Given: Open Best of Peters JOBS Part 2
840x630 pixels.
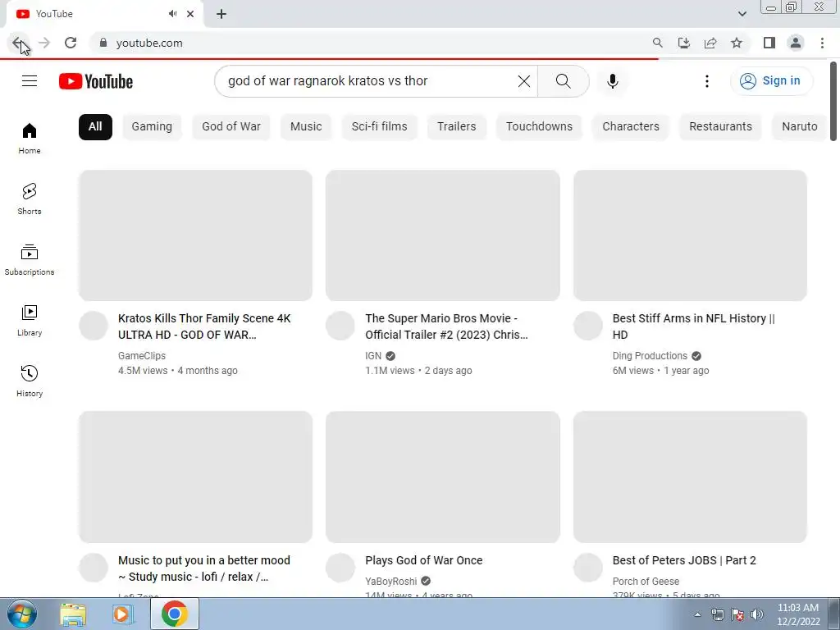Looking at the screenshot, I should point(684,560).
